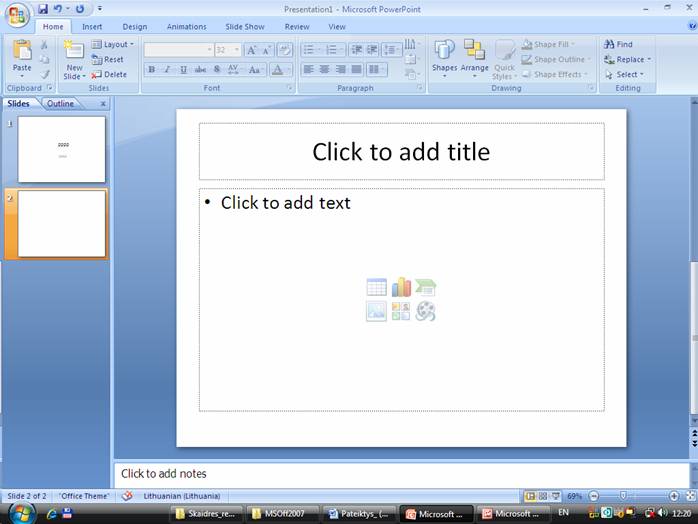This screenshot has height=524, width=698.
Task: Toggle Underline formatting
Action: [183, 69]
